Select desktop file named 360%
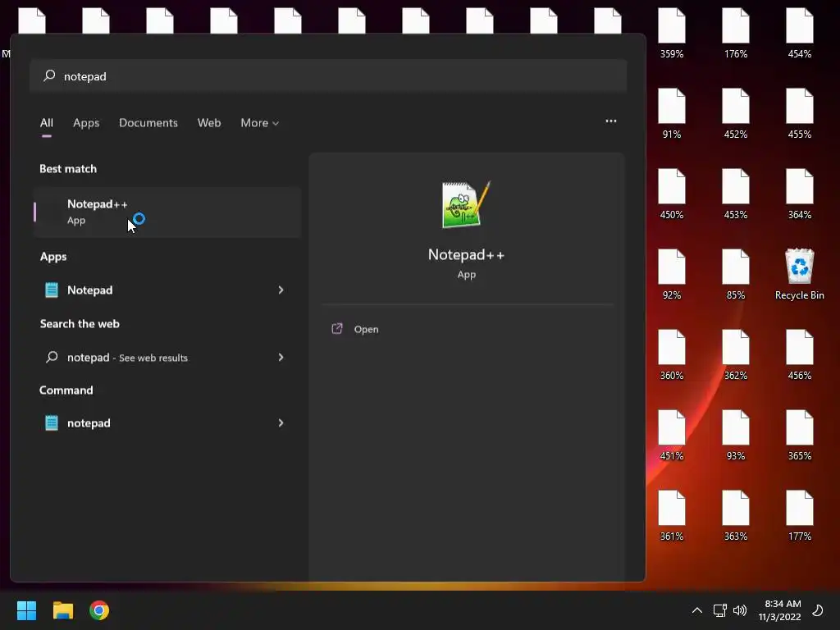The height and width of the screenshot is (630, 840). 672,354
